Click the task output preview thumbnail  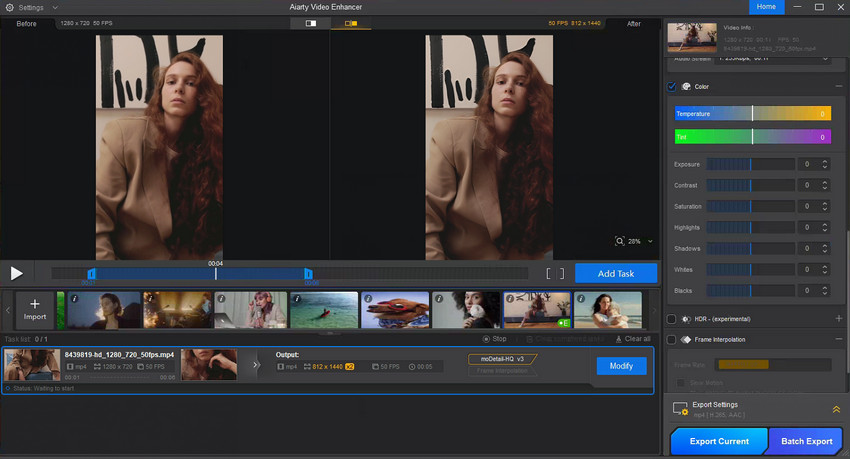pos(209,365)
